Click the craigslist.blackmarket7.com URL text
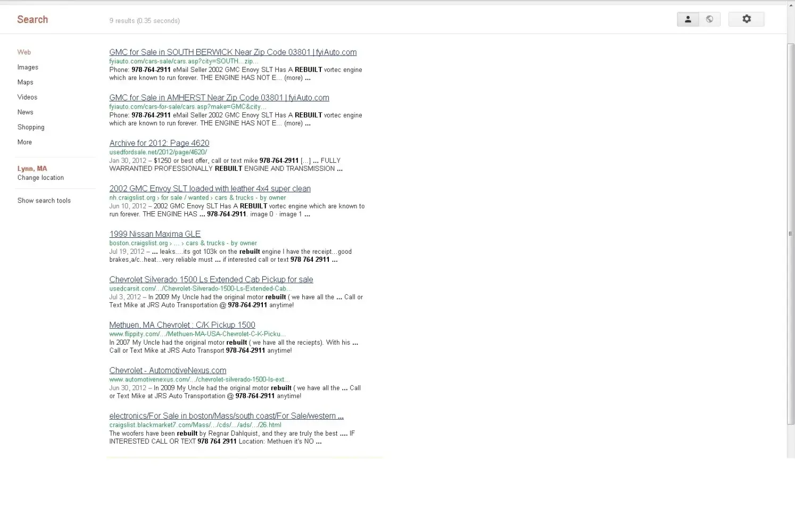 point(195,425)
